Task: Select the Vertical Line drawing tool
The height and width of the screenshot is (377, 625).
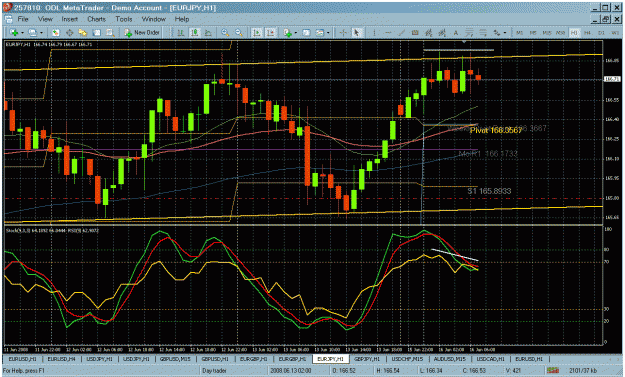Action: click(x=374, y=33)
